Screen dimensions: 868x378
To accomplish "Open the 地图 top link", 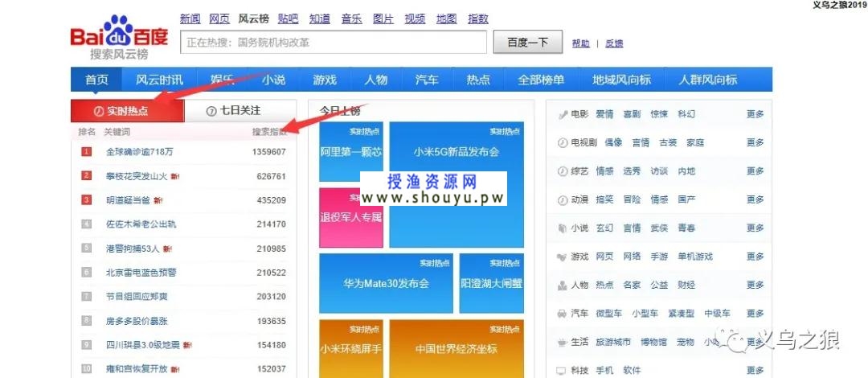I will click(446, 18).
